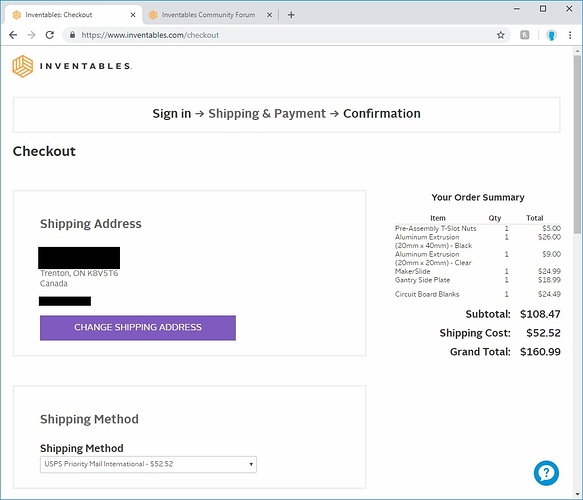Click the Checkout page heading
Viewport: 583px width, 500px height.
(x=44, y=151)
